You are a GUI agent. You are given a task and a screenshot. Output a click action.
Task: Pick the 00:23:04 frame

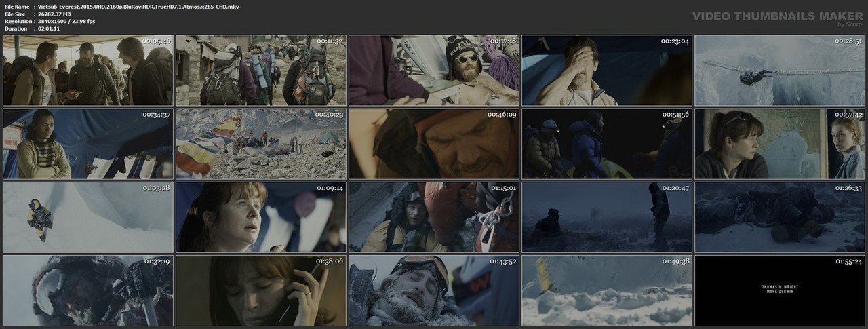click(607, 71)
